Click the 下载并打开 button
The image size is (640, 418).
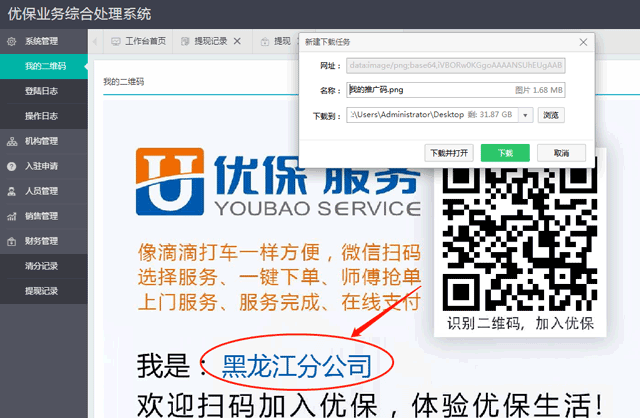[x=448, y=153]
